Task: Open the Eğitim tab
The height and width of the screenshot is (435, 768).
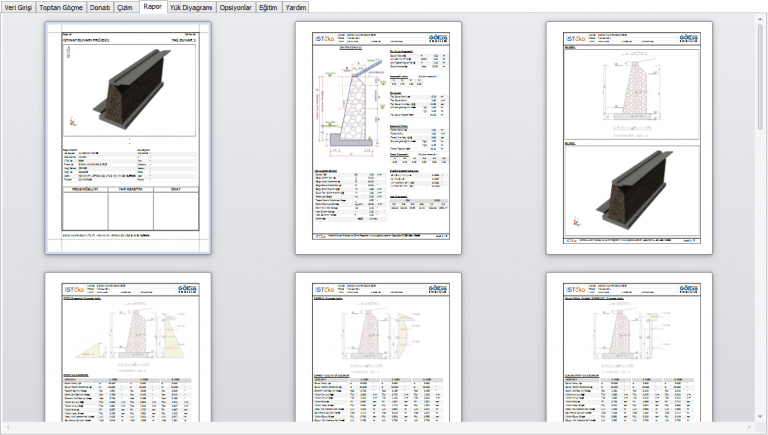Action: click(268, 7)
